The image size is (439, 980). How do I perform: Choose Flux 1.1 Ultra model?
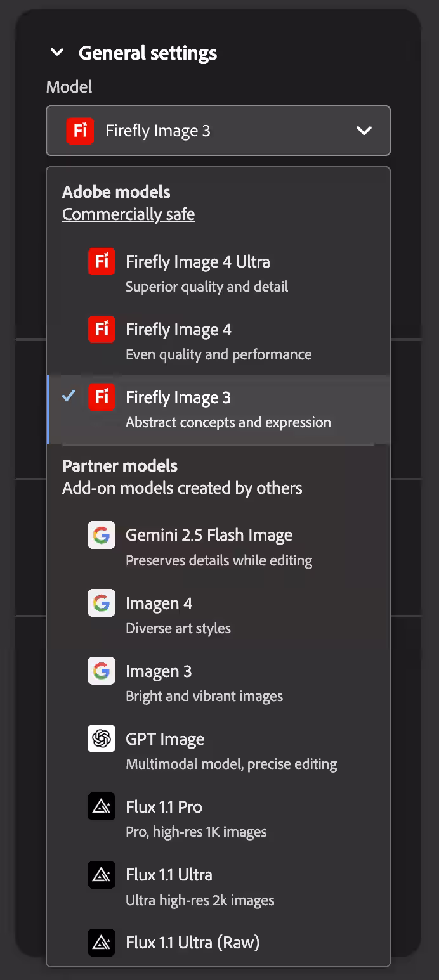(218, 886)
